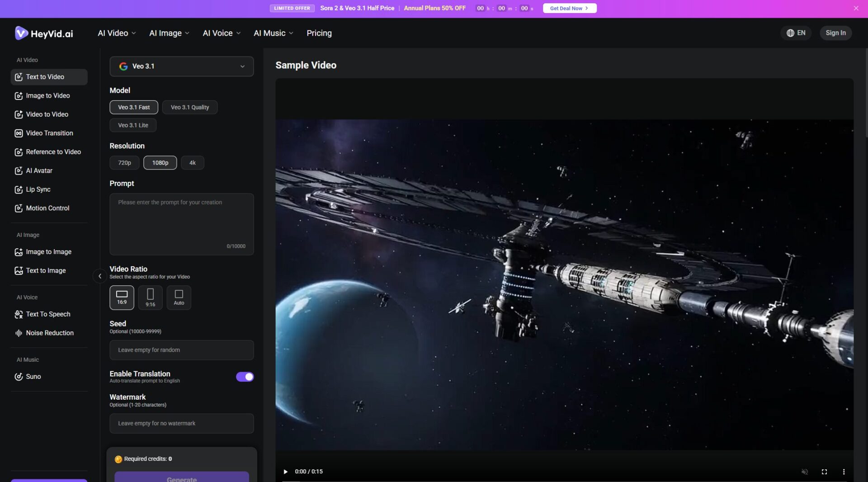
Task: Expand the Veo 3.1 model dropdown
Action: click(x=181, y=66)
